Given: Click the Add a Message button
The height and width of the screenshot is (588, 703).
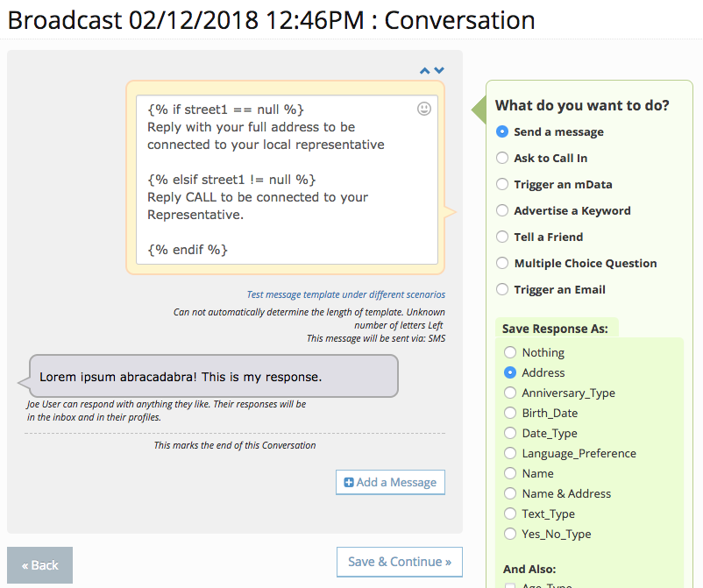Looking at the screenshot, I should (x=390, y=482).
